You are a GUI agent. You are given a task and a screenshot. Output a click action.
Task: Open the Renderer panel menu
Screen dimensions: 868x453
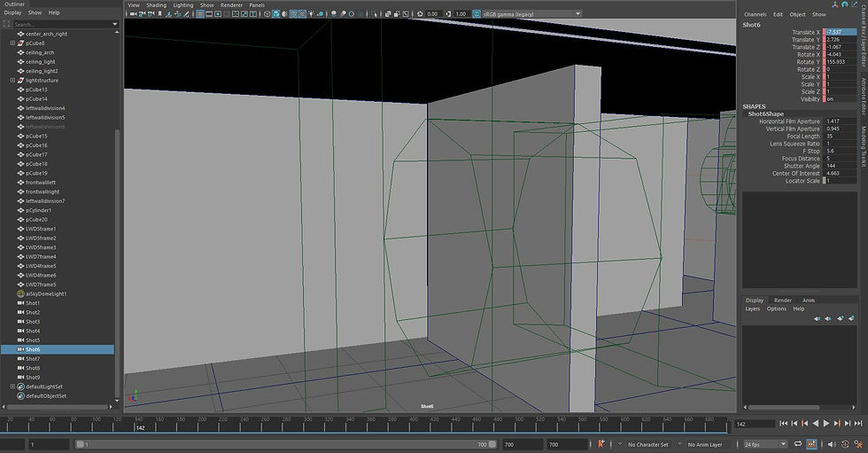point(231,4)
